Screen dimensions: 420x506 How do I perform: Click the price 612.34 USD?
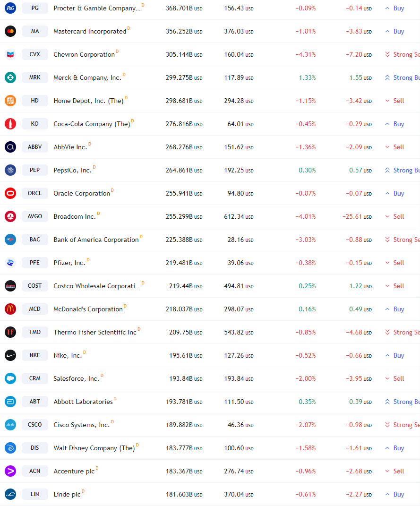(x=239, y=216)
